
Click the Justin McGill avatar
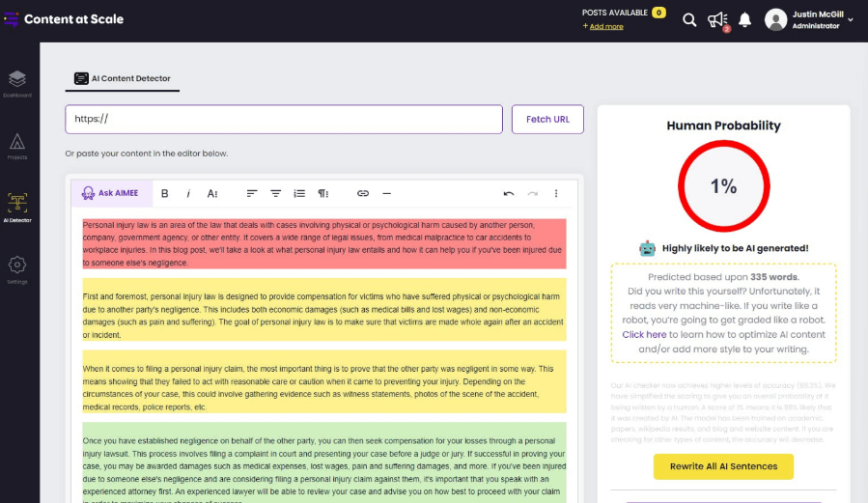pos(775,20)
